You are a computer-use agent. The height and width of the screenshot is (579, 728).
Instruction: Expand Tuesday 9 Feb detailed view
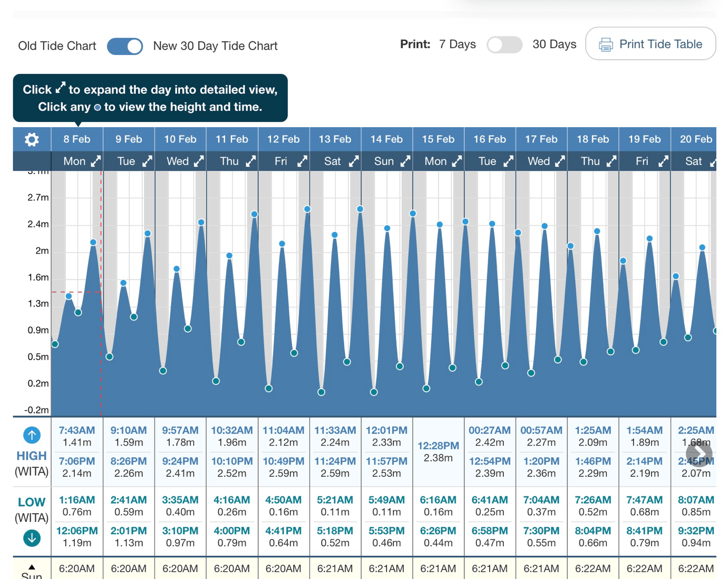(147, 161)
